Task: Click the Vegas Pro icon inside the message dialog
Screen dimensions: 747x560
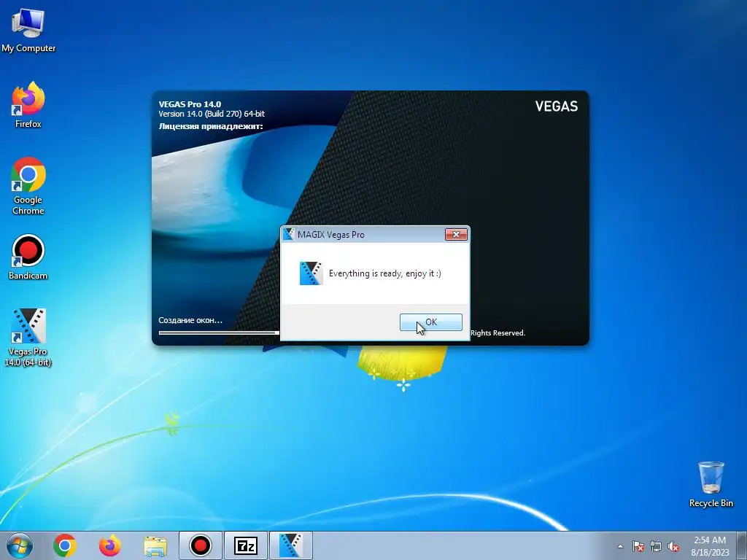Action: point(311,273)
